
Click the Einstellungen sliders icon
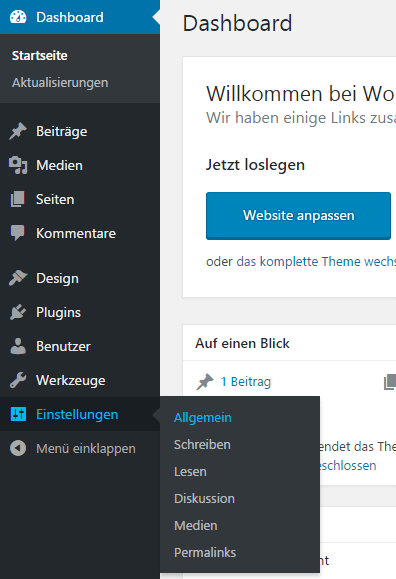pyautogui.click(x=18, y=414)
